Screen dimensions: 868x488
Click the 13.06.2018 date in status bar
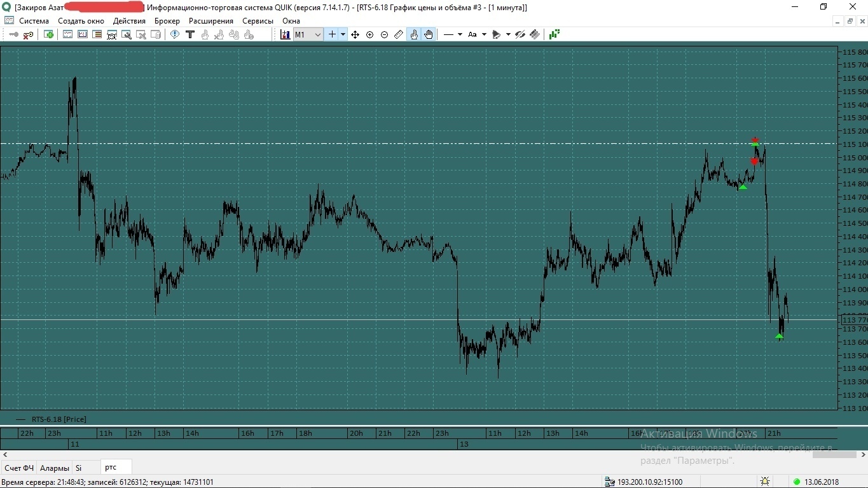[x=822, y=482]
